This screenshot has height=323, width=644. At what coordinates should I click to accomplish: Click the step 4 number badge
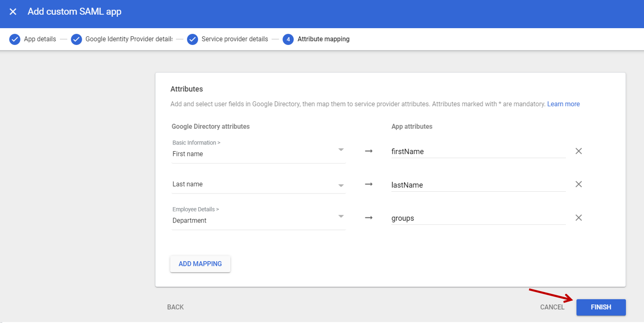287,39
